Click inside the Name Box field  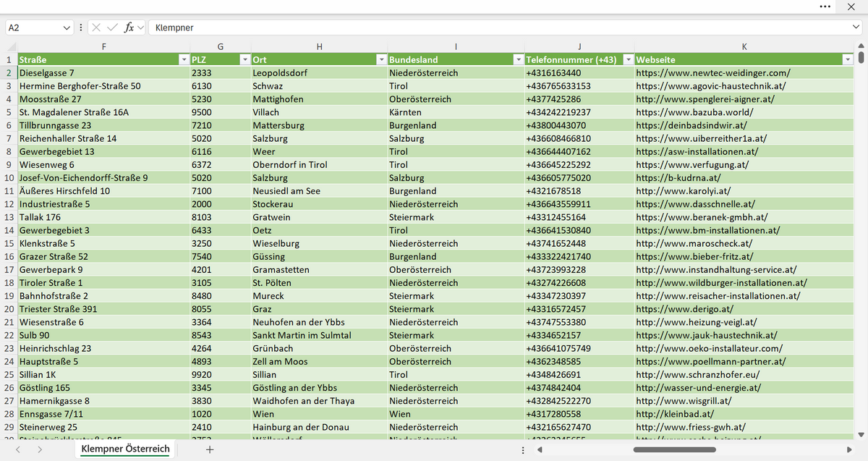tap(33, 28)
